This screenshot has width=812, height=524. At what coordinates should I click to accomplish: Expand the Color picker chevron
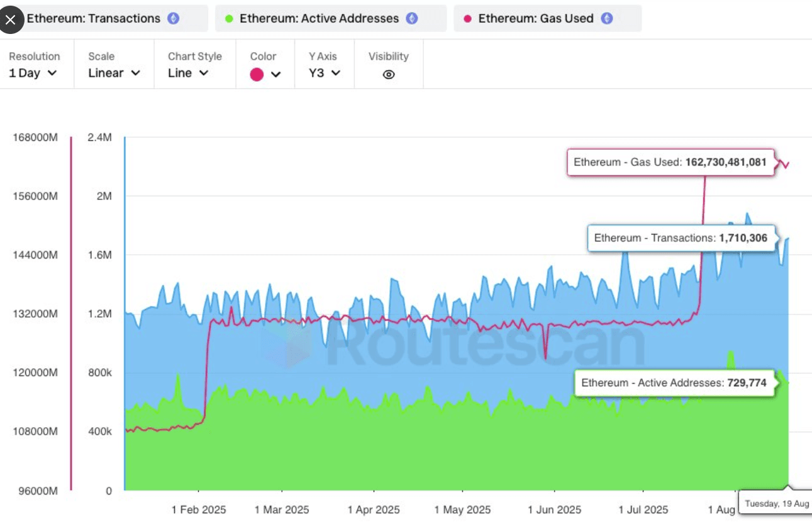(x=275, y=74)
